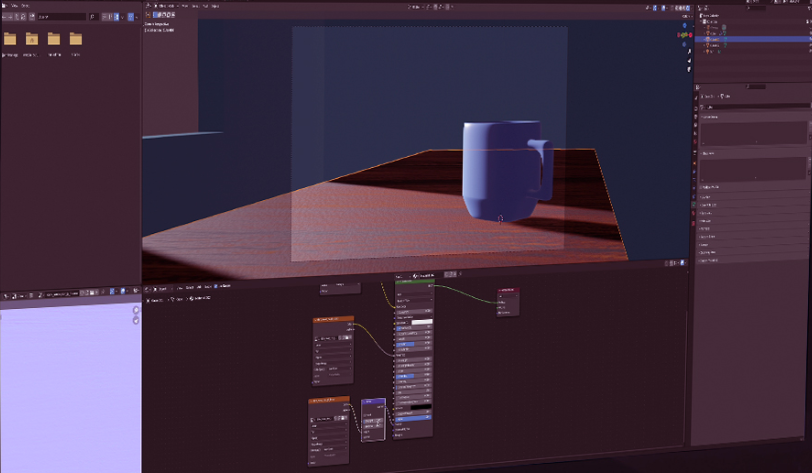Toggle the blue file filter button in browser
The image size is (812, 473).
130,17
